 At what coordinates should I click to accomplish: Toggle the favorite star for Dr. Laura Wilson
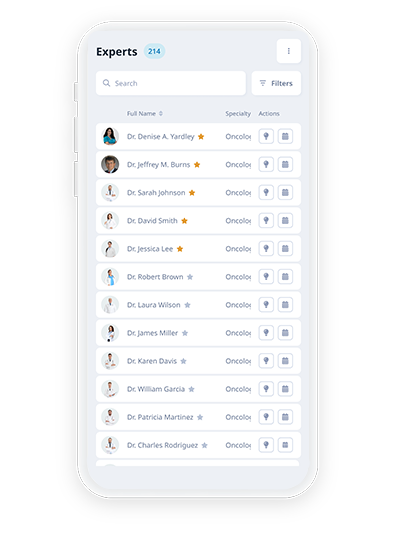coord(187,305)
